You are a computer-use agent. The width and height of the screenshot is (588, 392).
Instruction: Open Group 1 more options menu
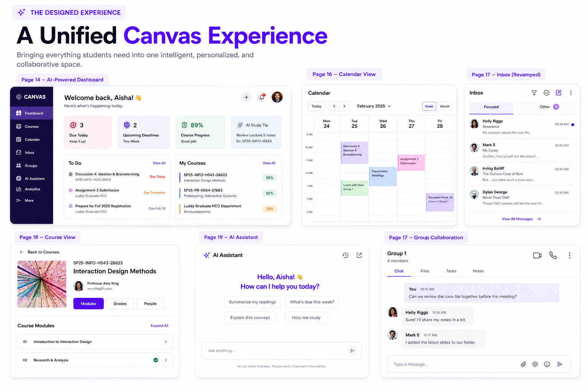(x=570, y=255)
